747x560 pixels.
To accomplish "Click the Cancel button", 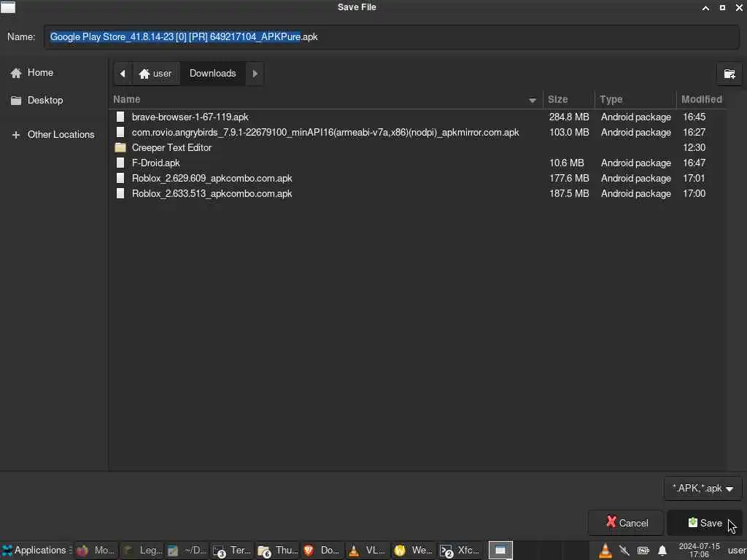I will coord(627,523).
